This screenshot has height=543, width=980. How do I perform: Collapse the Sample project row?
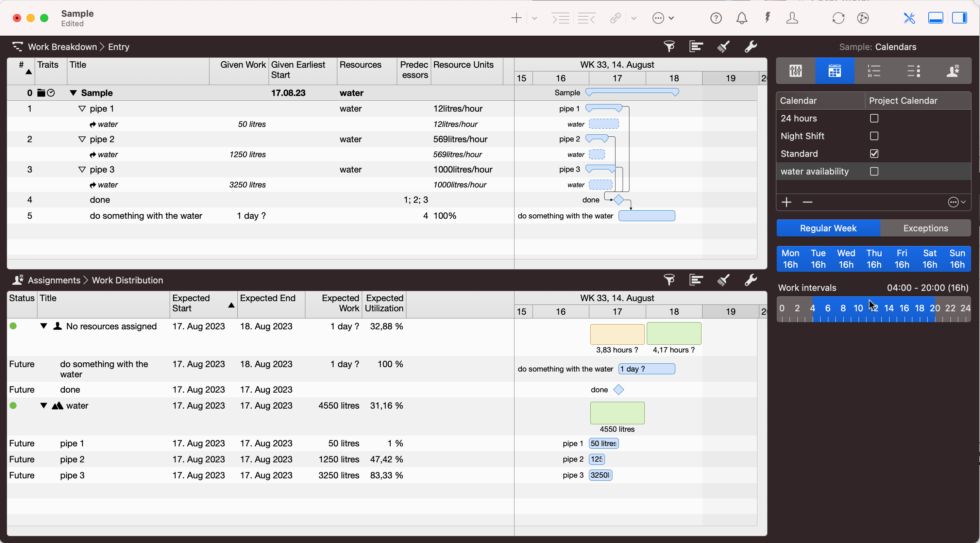pos(73,93)
